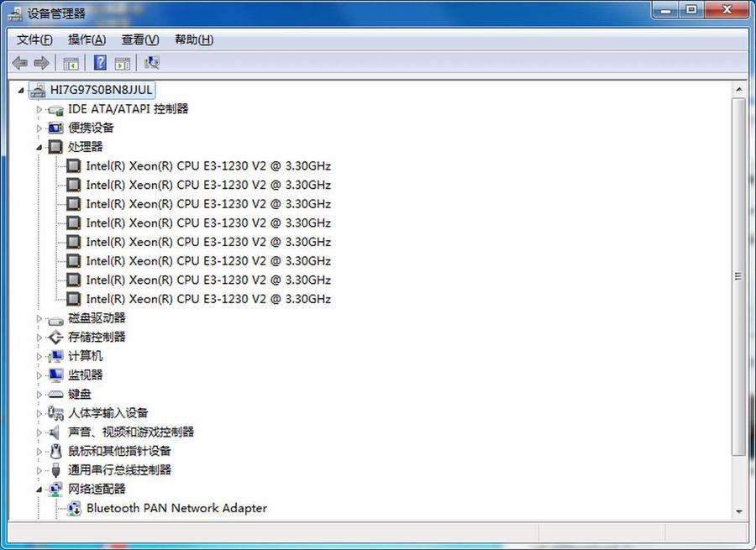756x550 pixels.
Task: Close the 设备管理器 window
Action: point(727,9)
